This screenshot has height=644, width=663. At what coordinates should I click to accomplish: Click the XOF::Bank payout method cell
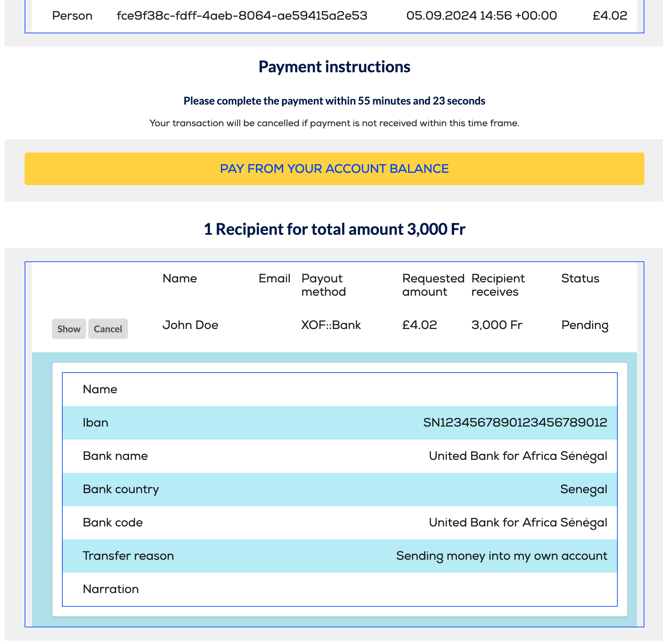click(331, 325)
